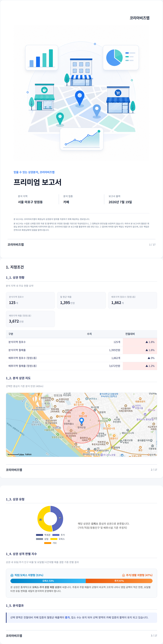The width and height of the screenshot is (163, 644).
Task: Click the line graph card in the cover illustration
Action: 82,139
